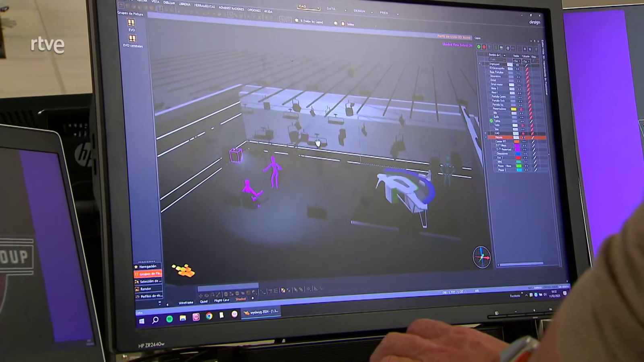
Task: Select the new layer green plus icon
Action: pyautogui.click(x=479, y=47)
